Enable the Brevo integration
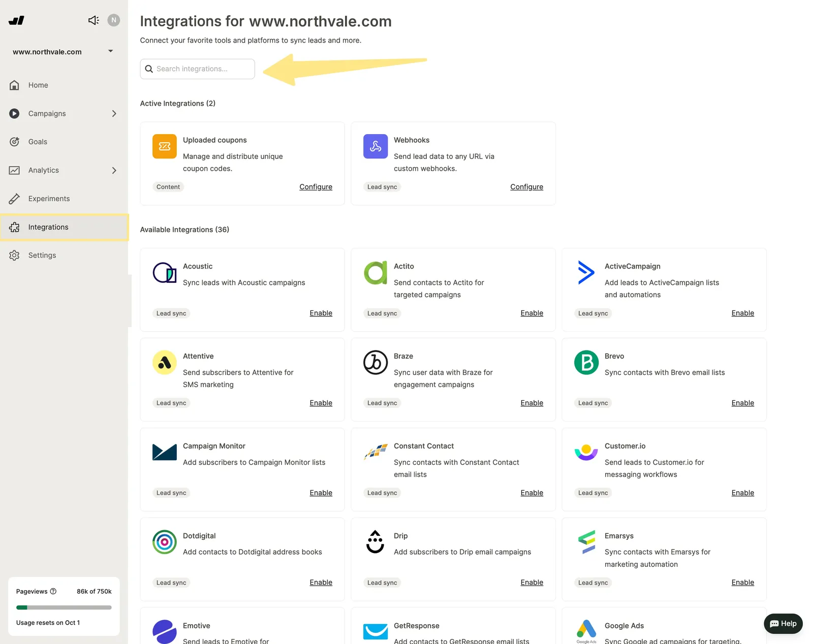This screenshot has height=644, width=813. click(742, 403)
